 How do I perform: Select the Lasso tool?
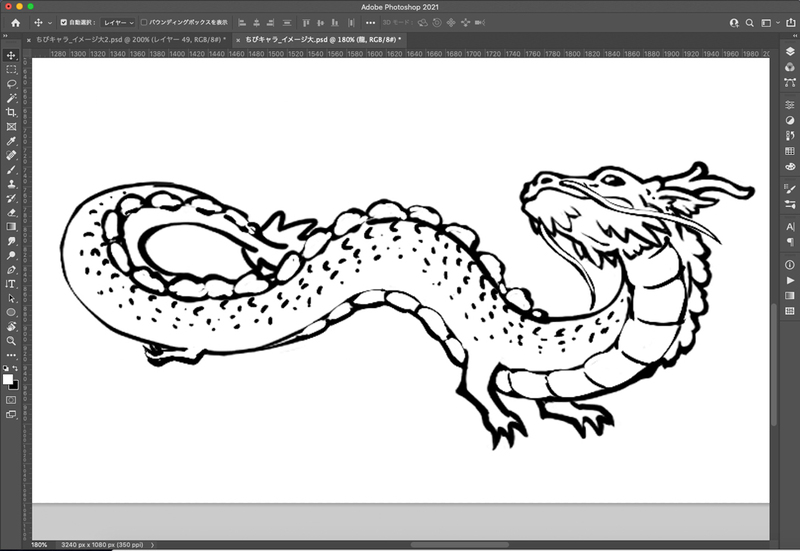click(11, 84)
